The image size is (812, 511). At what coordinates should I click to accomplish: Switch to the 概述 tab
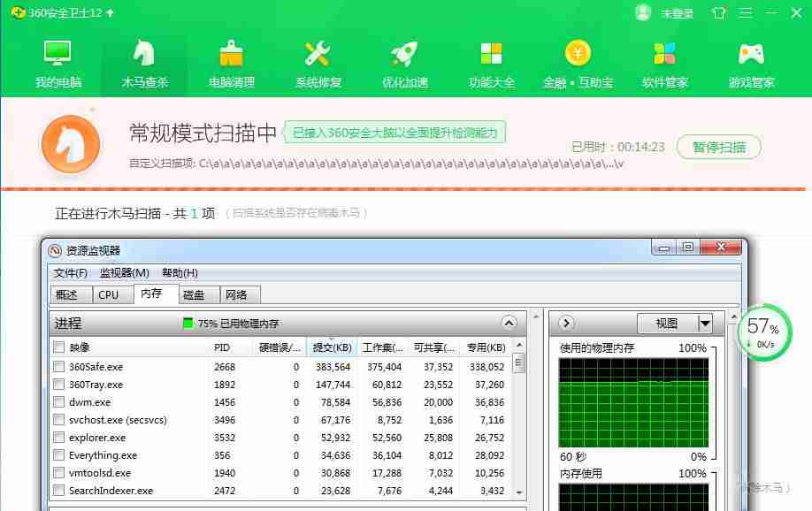72,294
